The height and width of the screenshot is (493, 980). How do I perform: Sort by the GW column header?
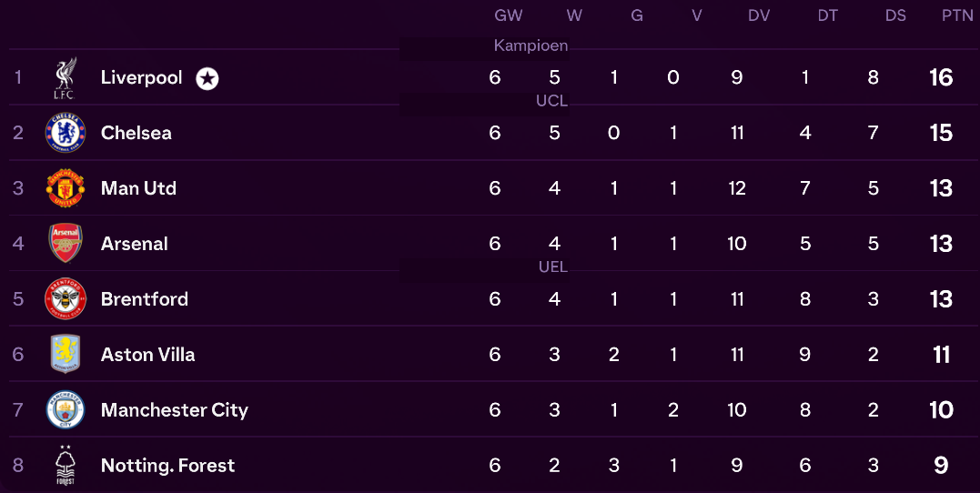click(x=508, y=15)
